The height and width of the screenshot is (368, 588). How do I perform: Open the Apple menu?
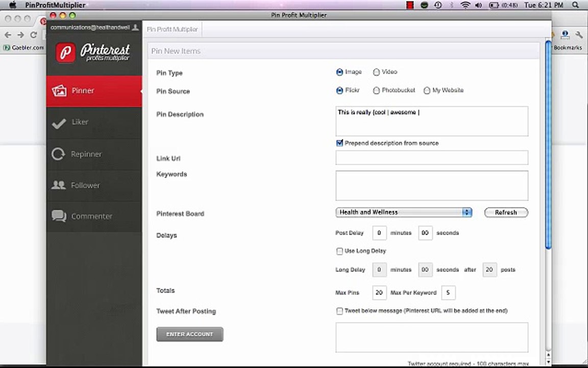pyautogui.click(x=12, y=5)
